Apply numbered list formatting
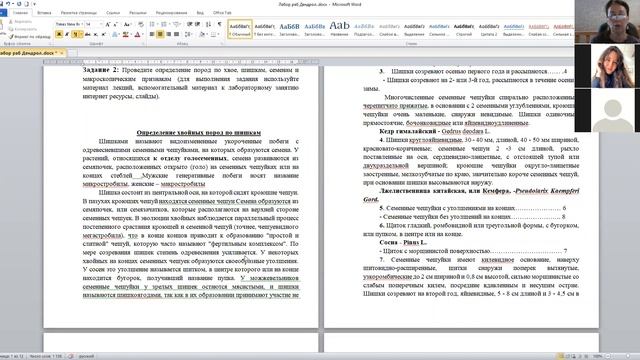 pos(165,24)
